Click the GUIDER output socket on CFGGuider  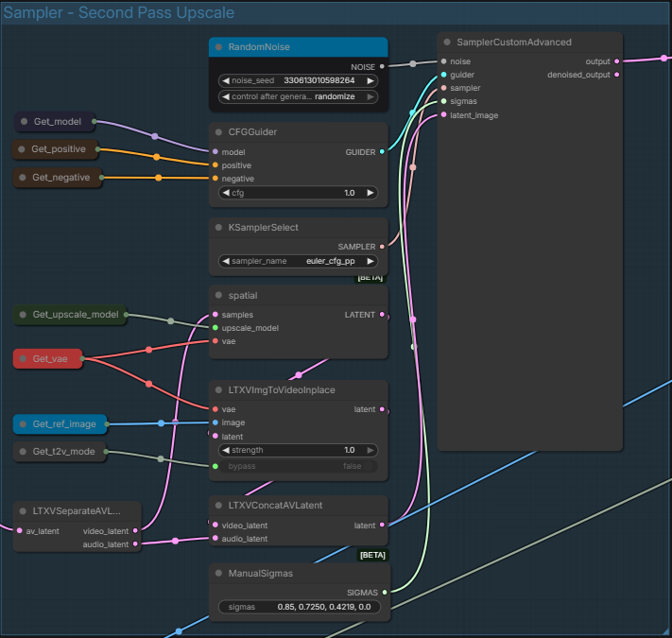point(381,152)
